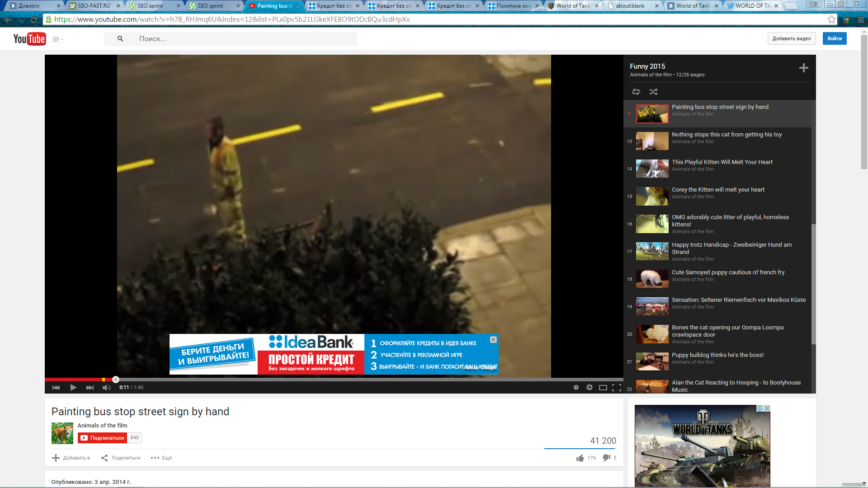The height and width of the screenshot is (488, 868).
Task: Open video settings gear
Action: click(x=590, y=387)
